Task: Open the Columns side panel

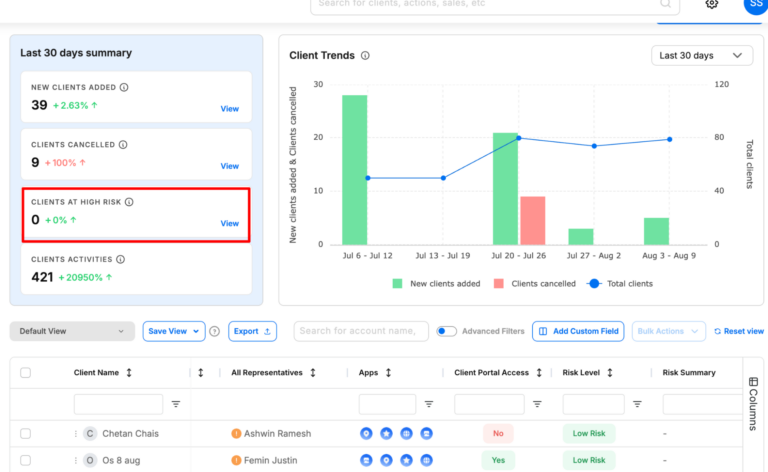Action: coord(753,403)
